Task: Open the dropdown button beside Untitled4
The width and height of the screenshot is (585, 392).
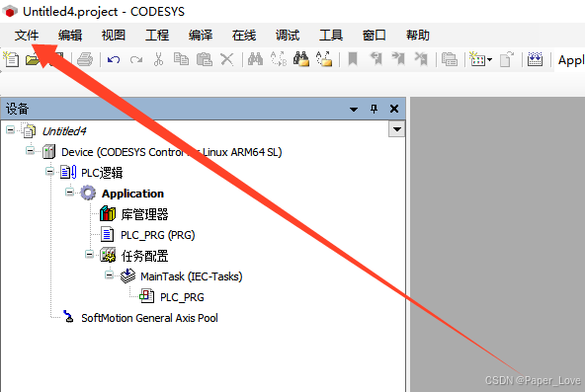Action: (397, 129)
